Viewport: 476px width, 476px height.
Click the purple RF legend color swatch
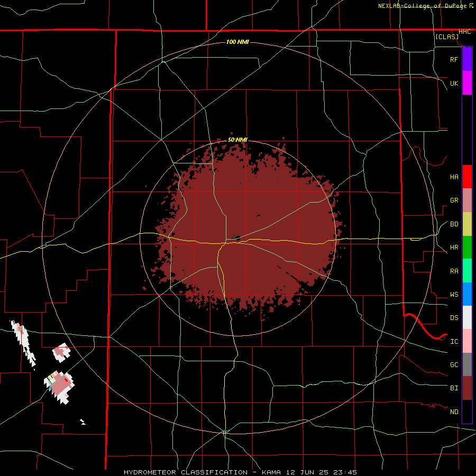(467, 59)
